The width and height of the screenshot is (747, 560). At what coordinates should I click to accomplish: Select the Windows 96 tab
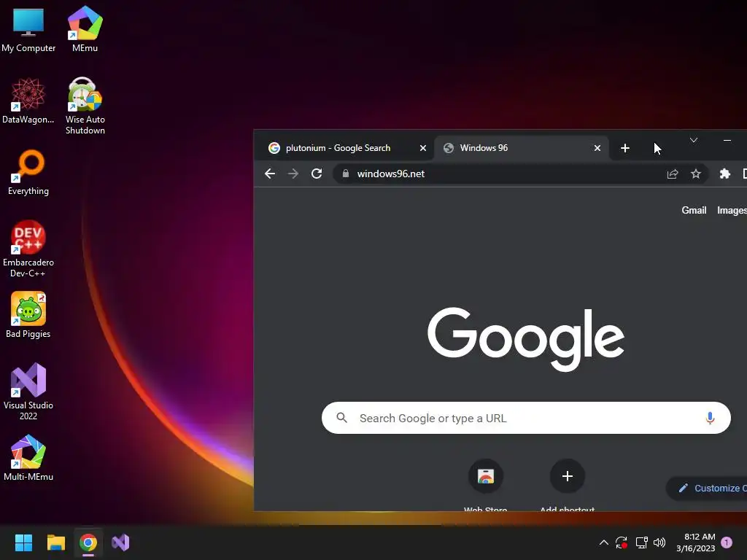[x=522, y=148]
